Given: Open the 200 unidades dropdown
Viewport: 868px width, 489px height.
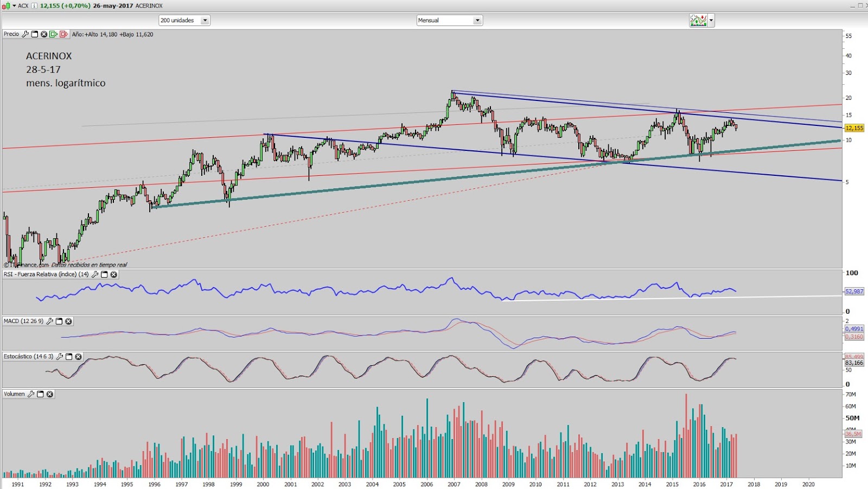Looking at the screenshot, I should [184, 21].
